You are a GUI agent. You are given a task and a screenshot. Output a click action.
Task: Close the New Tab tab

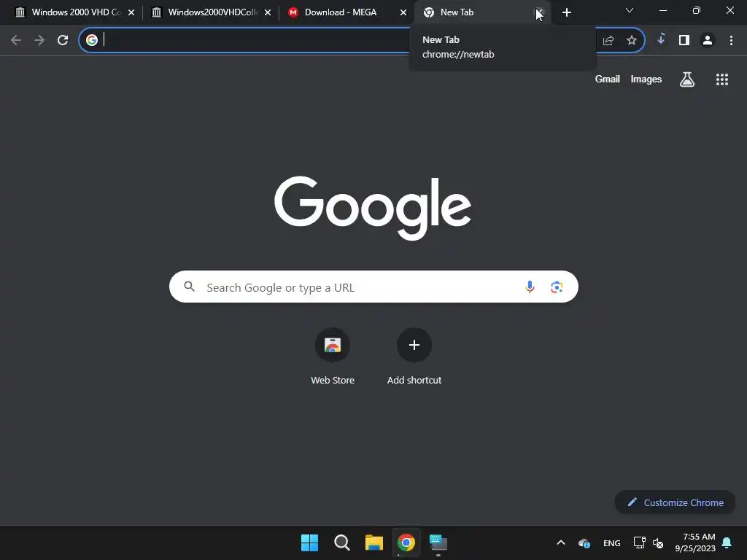coord(539,12)
